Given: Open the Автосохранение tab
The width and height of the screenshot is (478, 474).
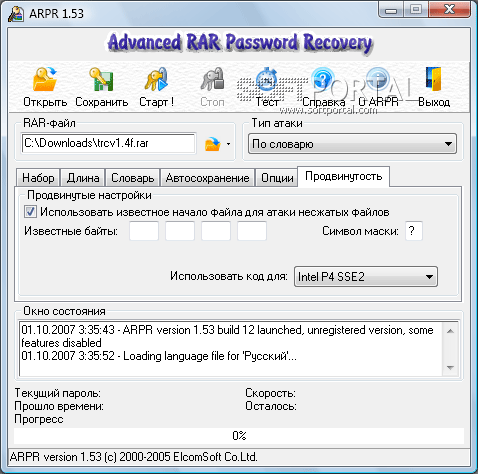Looking at the screenshot, I should click(x=207, y=178).
